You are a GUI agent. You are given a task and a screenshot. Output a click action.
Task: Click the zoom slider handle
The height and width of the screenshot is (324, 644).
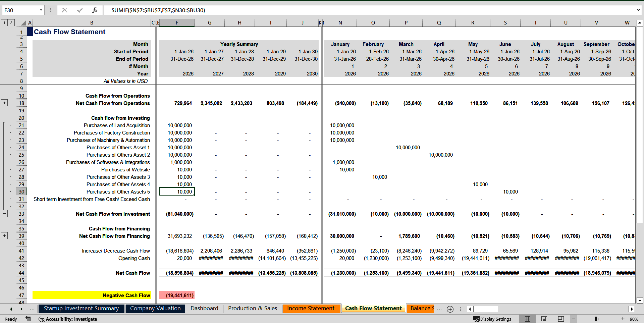pyautogui.click(x=596, y=319)
